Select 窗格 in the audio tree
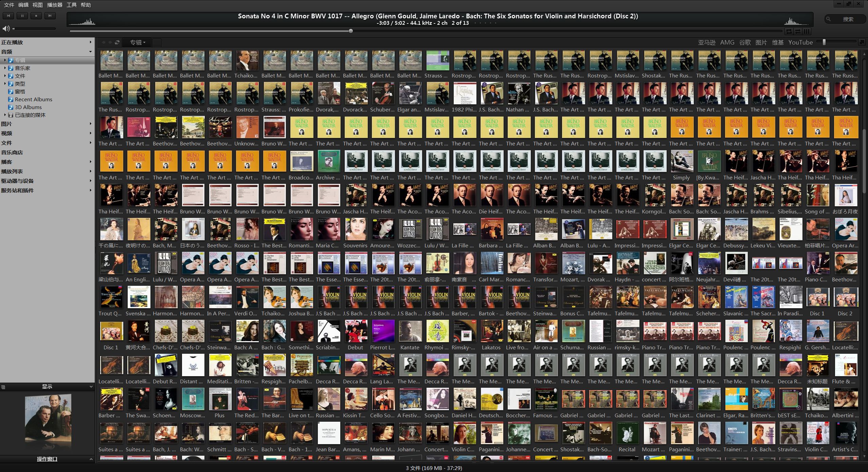 [20, 91]
